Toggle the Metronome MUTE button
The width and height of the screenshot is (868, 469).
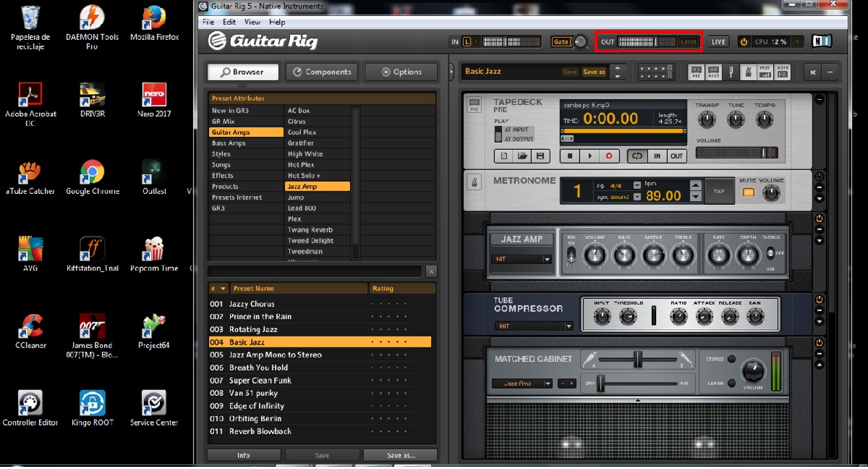coord(748,193)
